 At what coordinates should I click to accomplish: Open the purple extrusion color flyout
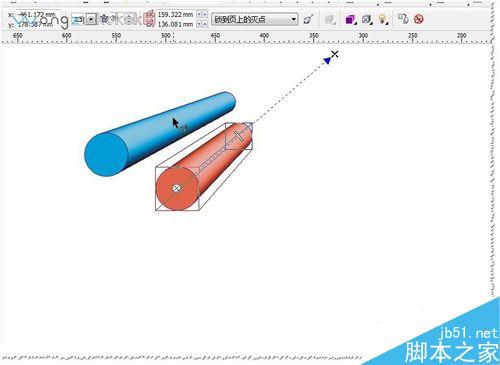(x=350, y=20)
